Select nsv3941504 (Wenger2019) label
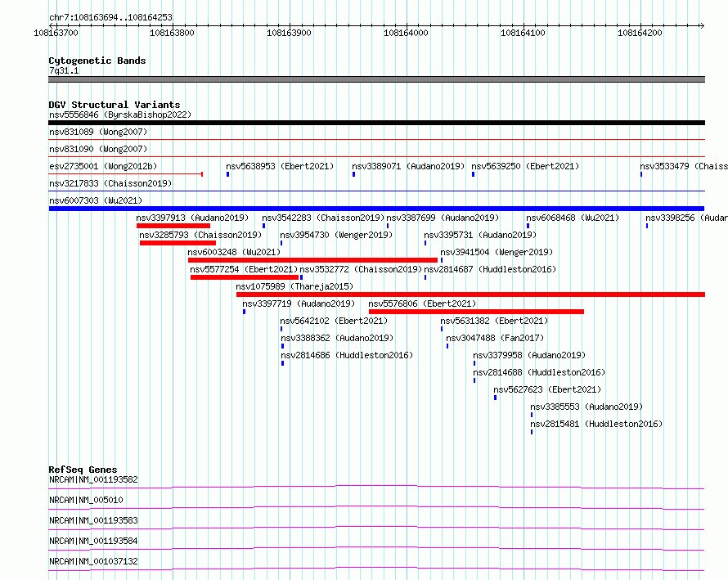The height and width of the screenshot is (580, 728). pyautogui.click(x=497, y=252)
